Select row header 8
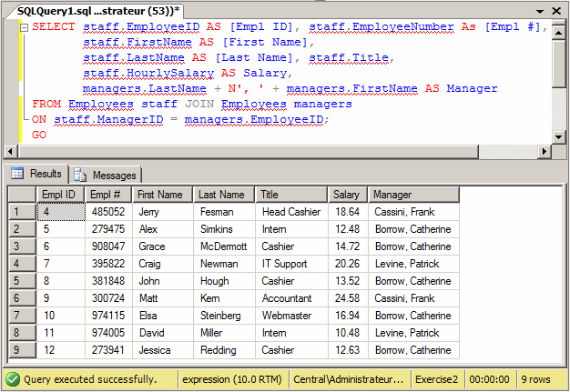 (22, 333)
